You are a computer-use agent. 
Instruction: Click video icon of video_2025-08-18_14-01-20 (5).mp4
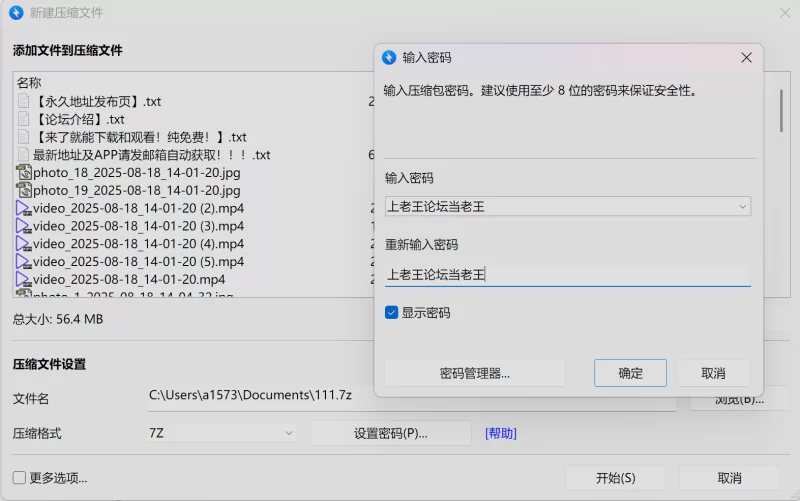[x=23, y=261]
